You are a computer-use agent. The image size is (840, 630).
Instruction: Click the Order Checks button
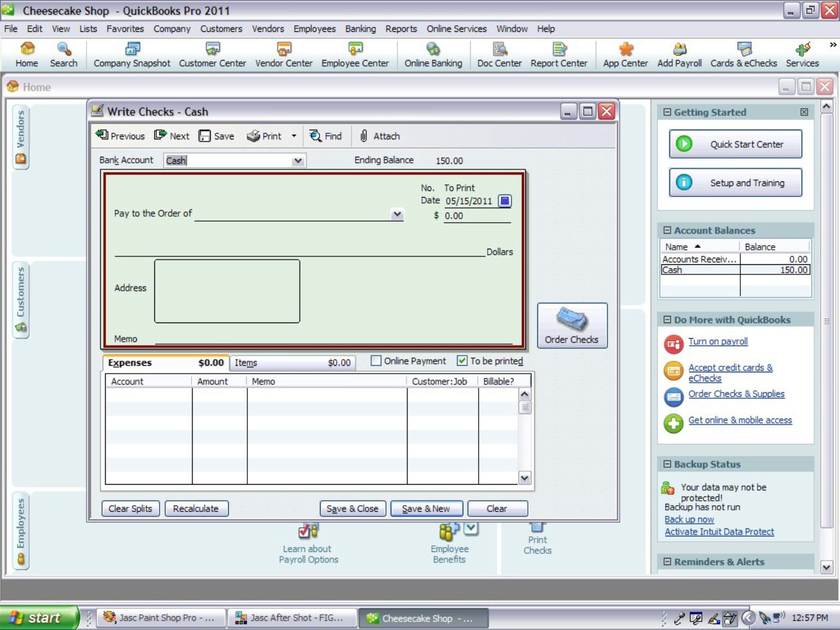(x=572, y=326)
